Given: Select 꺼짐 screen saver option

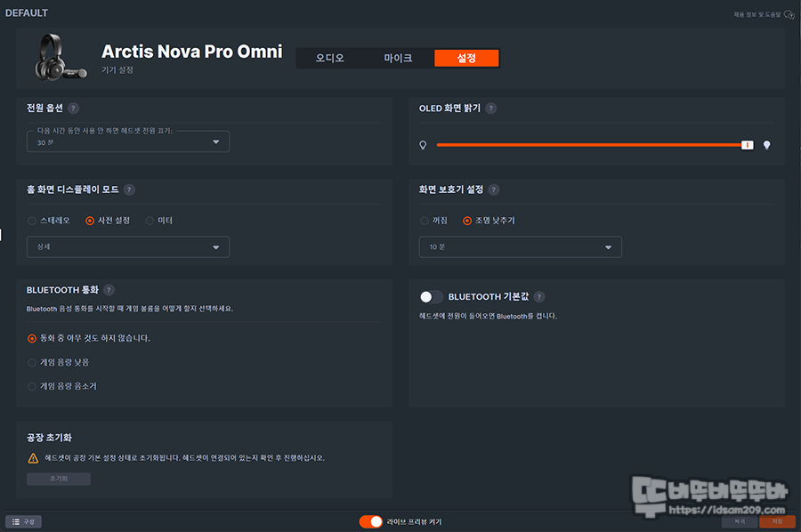Looking at the screenshot, I should pos(425,221).
